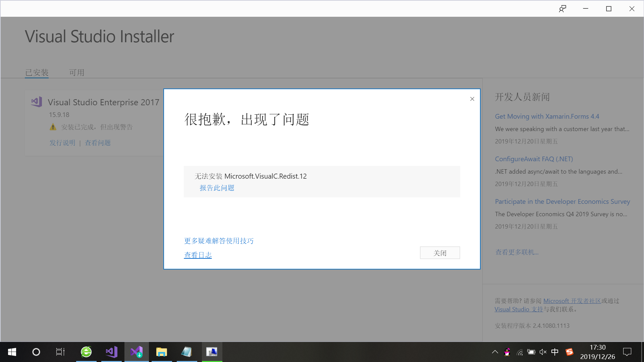Expand hidden system tray icons
The image size is (644, 362).
[x=495, y=352]
